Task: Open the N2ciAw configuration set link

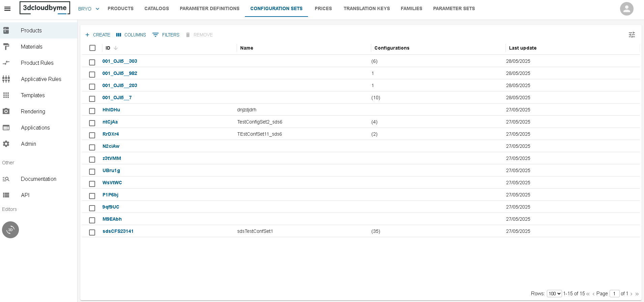Action: [x=111, y=146]
